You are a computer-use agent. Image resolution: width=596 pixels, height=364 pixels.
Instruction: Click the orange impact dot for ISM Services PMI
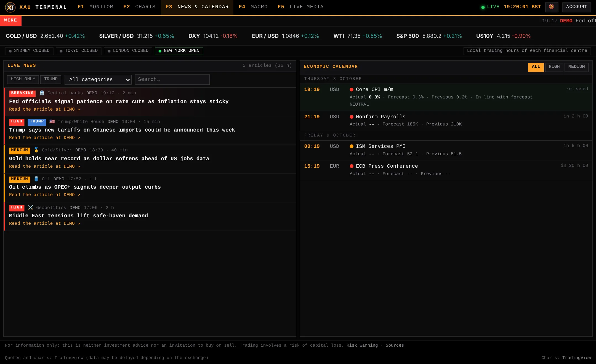click(x=352, y=146)
